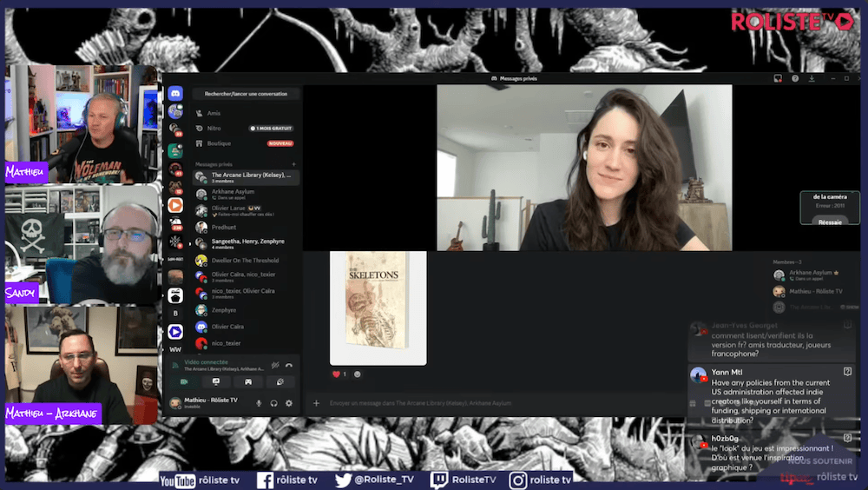
Task: Click the plus attach icon beside message box
Action: pos(316,403)
